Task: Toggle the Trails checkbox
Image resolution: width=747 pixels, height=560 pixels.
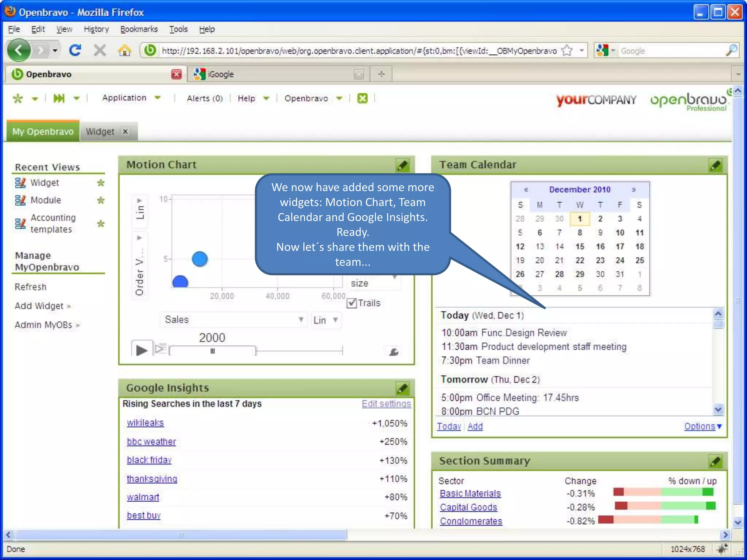Action: pyautogui.click(x=352, y=303)
